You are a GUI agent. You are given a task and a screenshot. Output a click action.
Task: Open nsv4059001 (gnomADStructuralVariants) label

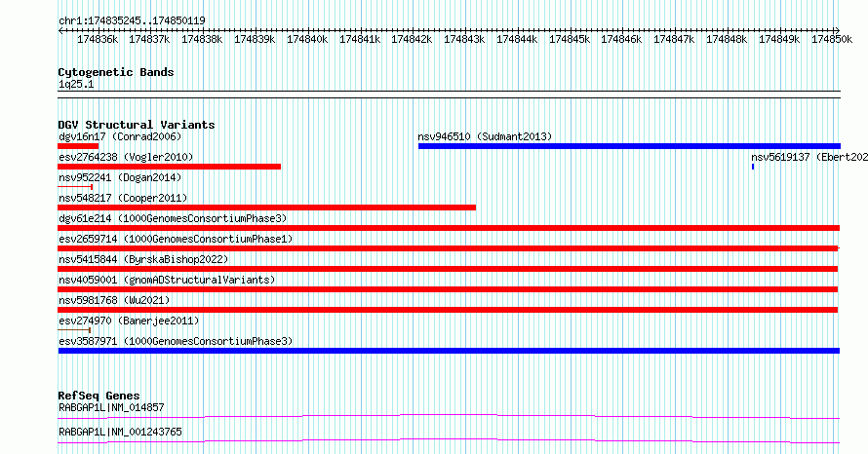tap(167, 280)
